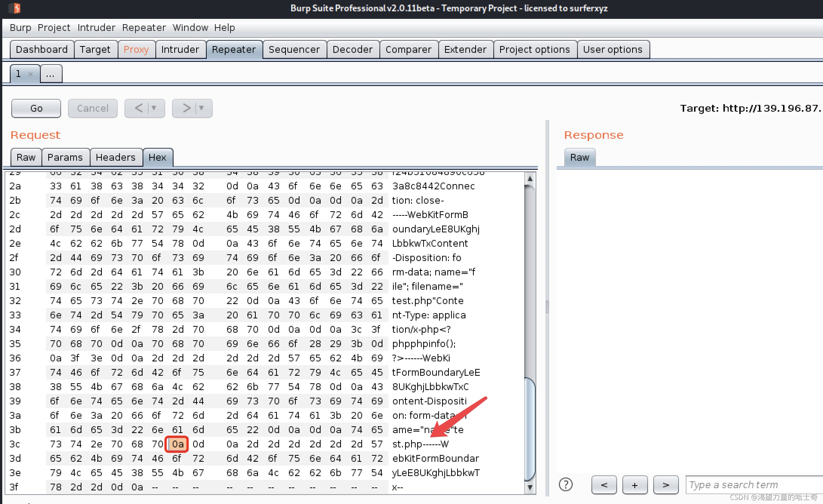Jump to next search match in response

coord(666,485)
